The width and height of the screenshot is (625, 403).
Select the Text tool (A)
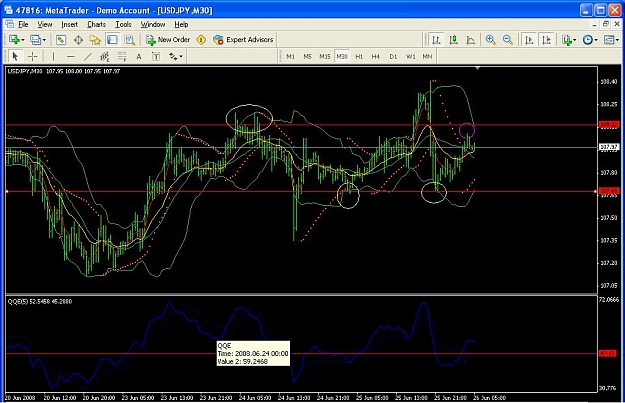click(139, 57)
